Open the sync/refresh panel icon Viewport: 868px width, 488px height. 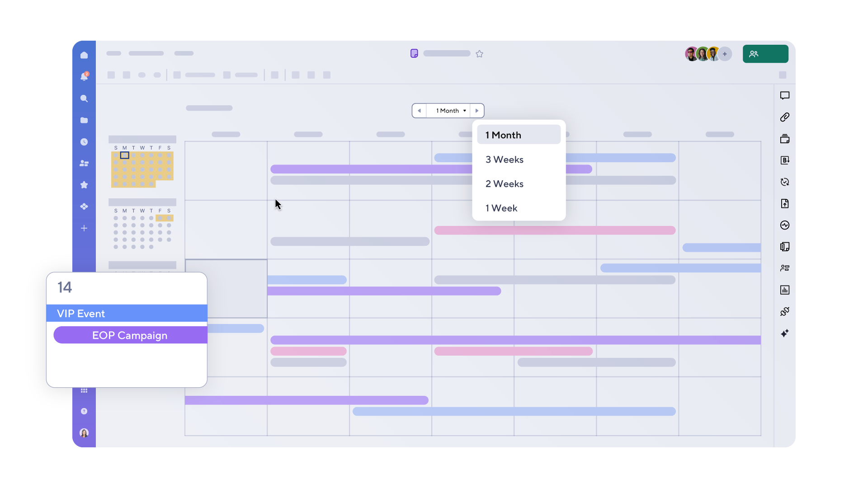click(785, 182)
